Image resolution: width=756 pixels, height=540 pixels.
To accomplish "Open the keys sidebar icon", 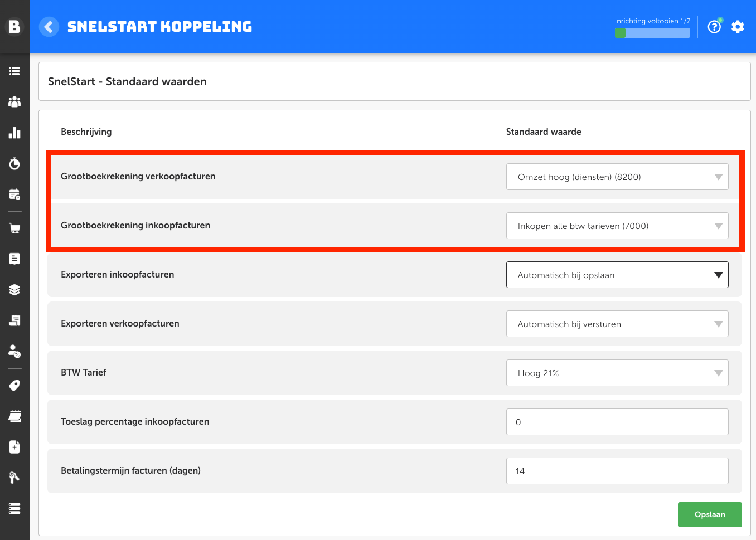I will [14, 478].
